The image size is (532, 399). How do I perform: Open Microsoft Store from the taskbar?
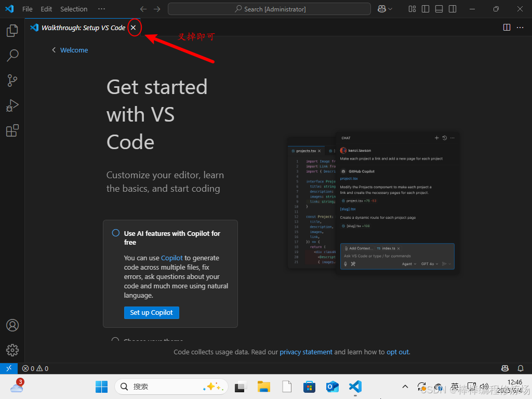(309, 387)
